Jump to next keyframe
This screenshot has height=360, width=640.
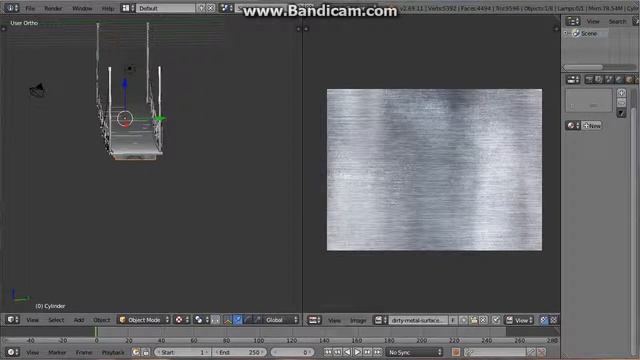point(367,352)
